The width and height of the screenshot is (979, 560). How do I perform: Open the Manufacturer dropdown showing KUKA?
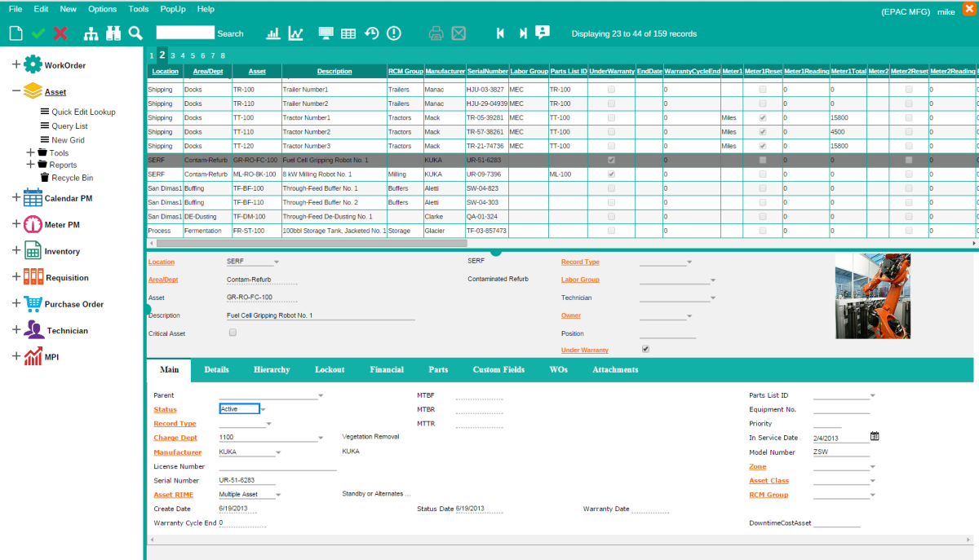click(x=278, y=452)
